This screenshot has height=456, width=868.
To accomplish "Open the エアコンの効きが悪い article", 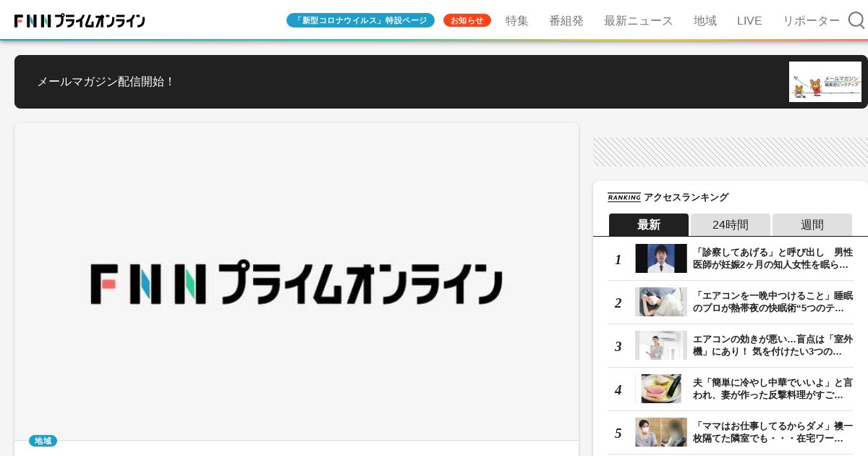I will click(x=773, y=345).
